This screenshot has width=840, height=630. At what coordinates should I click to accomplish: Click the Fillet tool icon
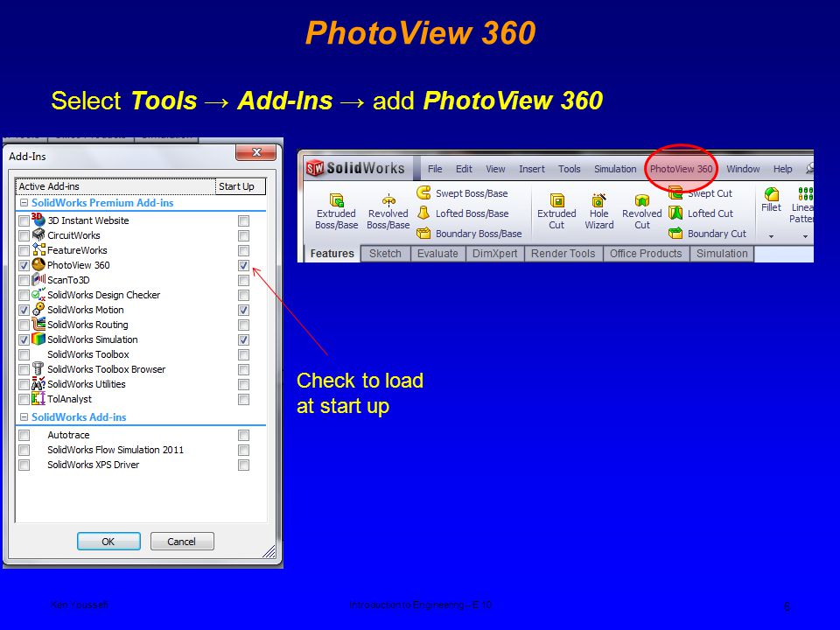point(772,193)
